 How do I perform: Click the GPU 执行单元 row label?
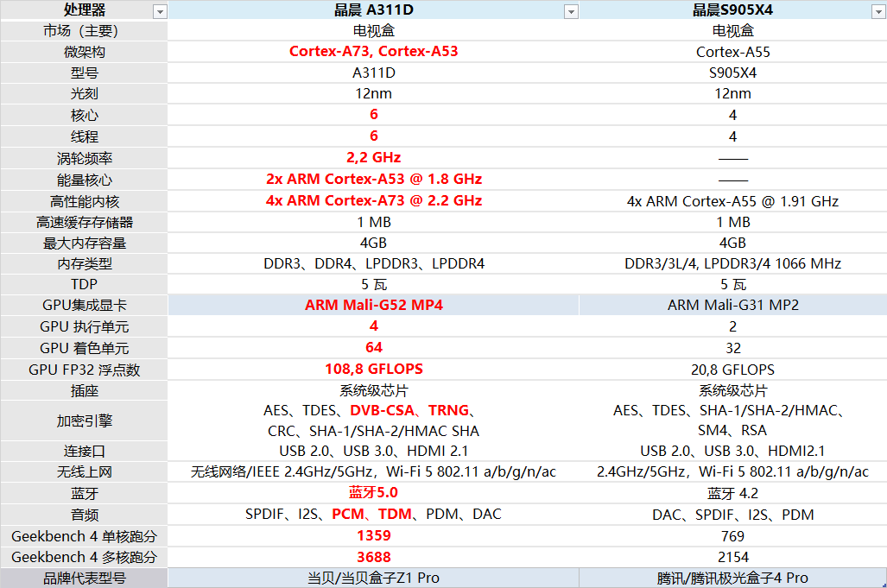point(84,326)
